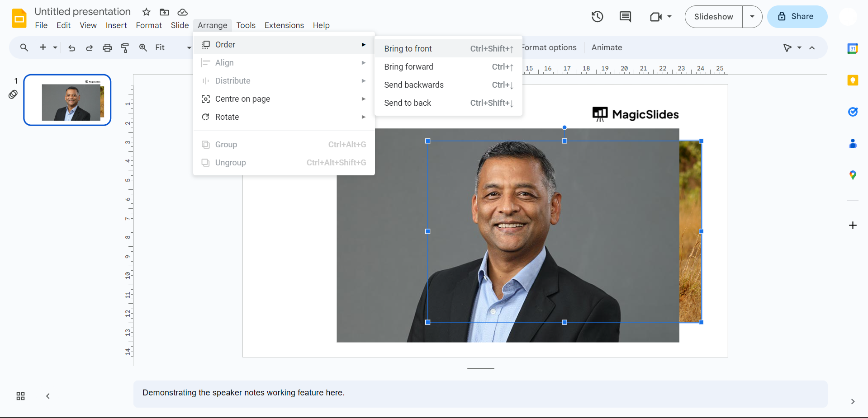Open Google Calendar side panel icon
Viewport: 868px width, 418px height.
(853, 49)
